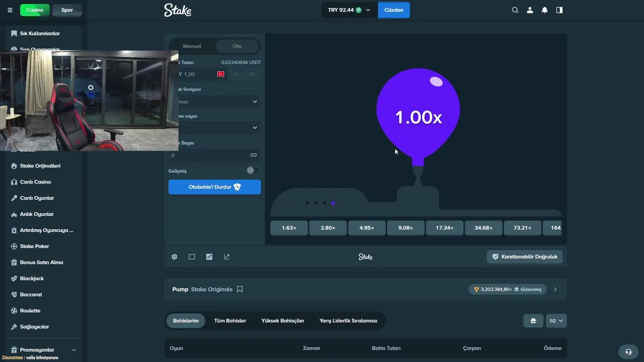The image size is (644, 362).
Task: Click the half bet ½ button
Action: click(x=235, y=74)
